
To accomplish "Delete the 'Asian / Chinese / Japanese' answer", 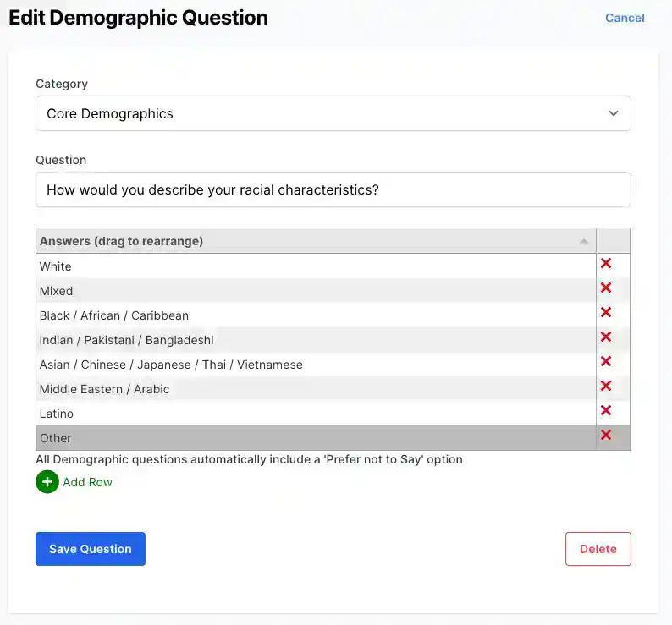I will point(606,362).
